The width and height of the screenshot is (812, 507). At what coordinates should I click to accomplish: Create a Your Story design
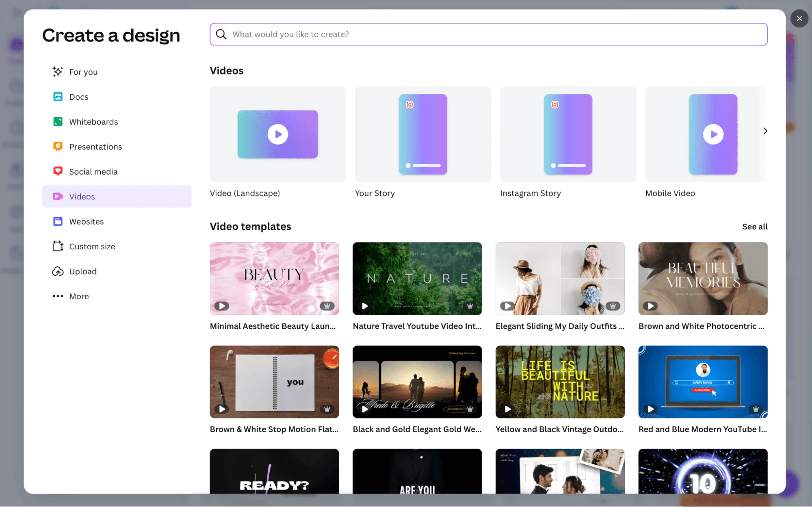pyautogui.click(x=423, y=134)
